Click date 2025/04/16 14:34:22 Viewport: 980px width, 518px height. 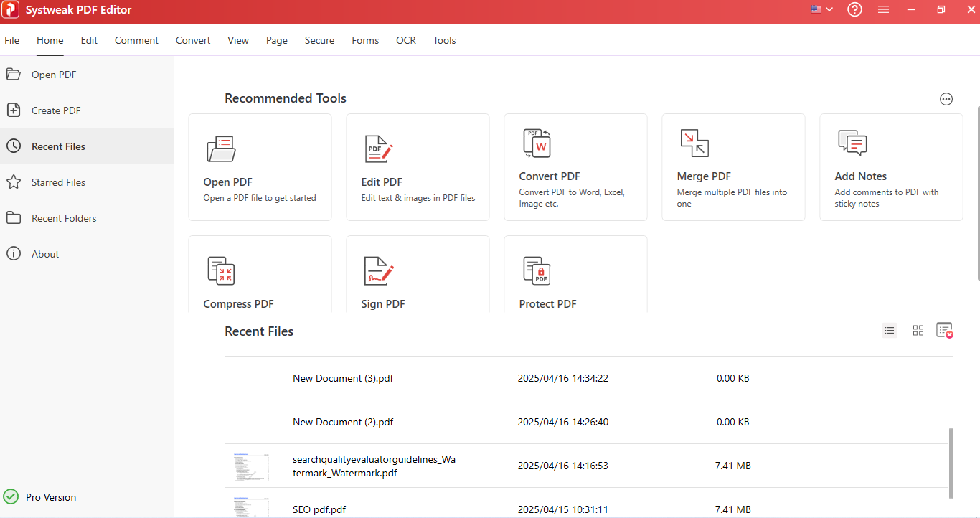click(563, 378)
